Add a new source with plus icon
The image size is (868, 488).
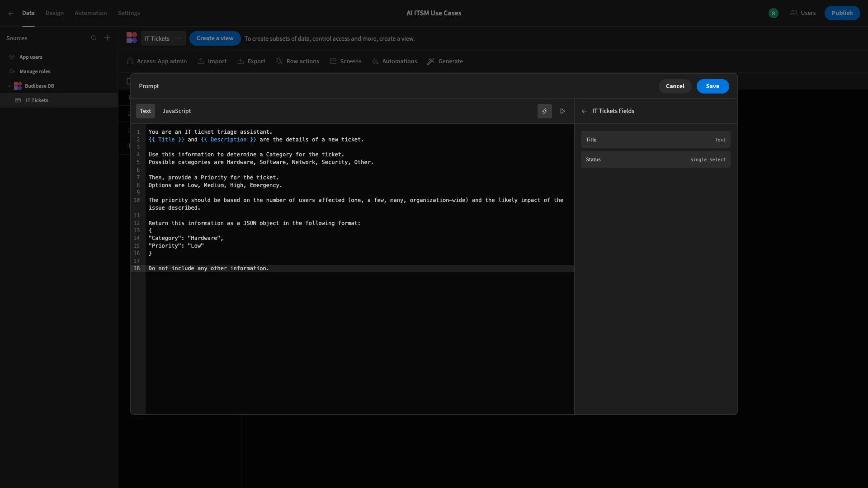(x=107, y=38)
